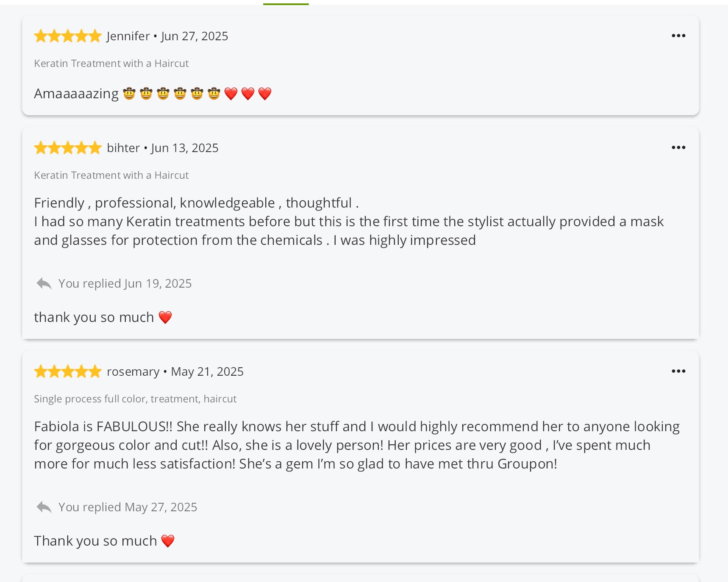
Task: Click the reply arrow icon dated May 27
Action: point(44,507)
